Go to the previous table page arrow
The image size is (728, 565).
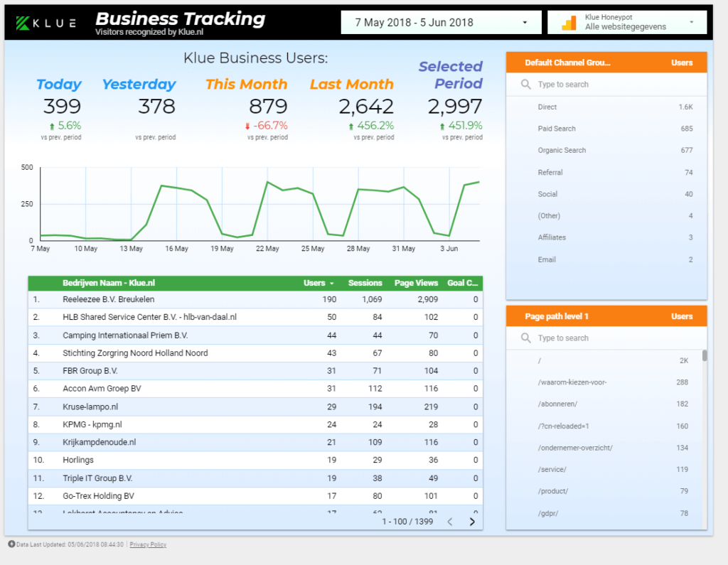pyautogui.click(x=449, y=522)
